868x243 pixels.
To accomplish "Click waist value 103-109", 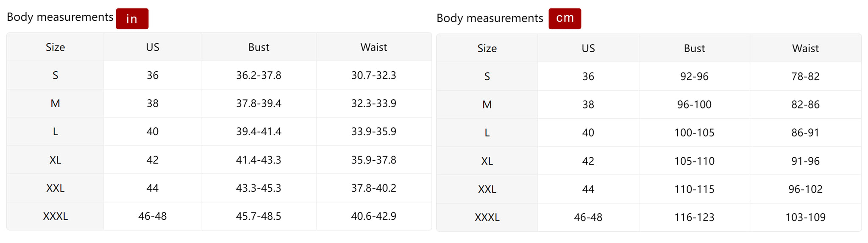I will 805,217.
